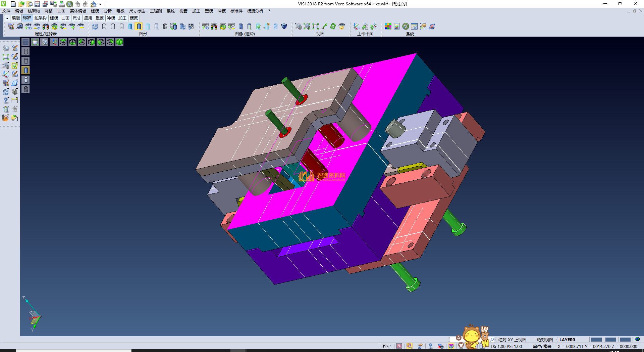Screen dimensions: 644x352
Task: Click the 单位: 毫米 units label
Action: [x=542, y=346]
